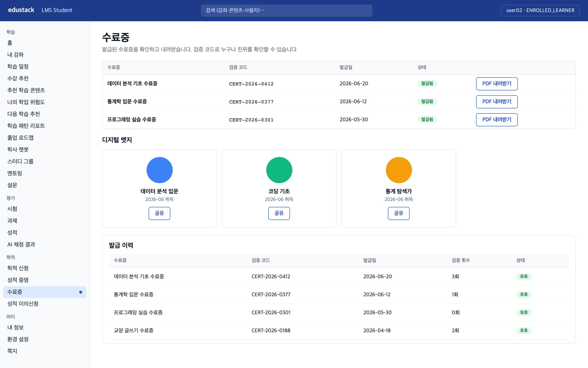588x368 pixels.
Task: Open 스터디 그룹 menu item
Action: [x=45, y=161]
